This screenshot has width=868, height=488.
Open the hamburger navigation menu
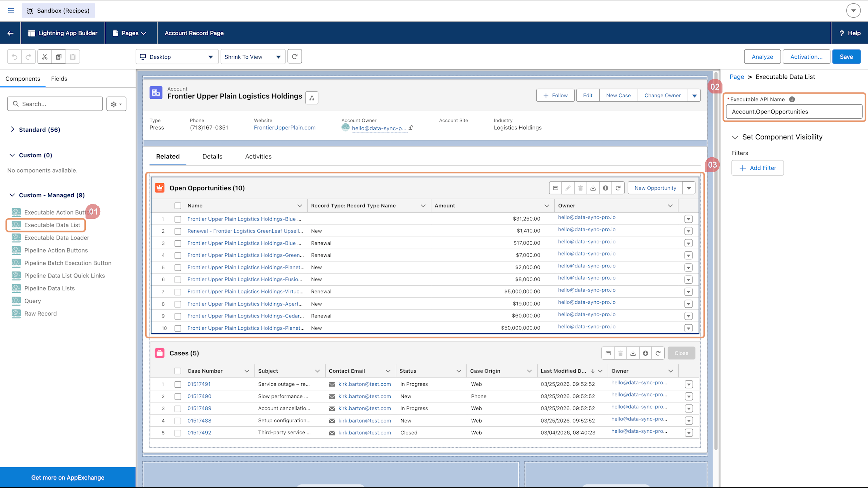tap(11, 10)
